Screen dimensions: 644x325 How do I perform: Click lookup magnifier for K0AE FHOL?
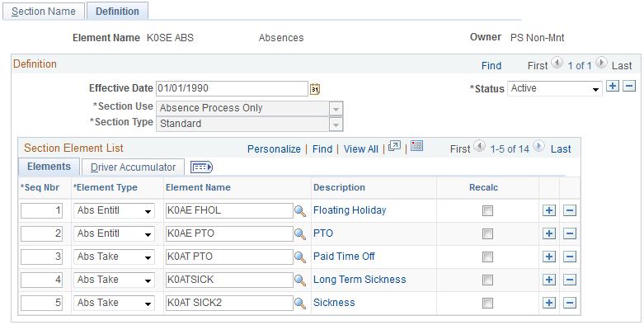point(300,211)
